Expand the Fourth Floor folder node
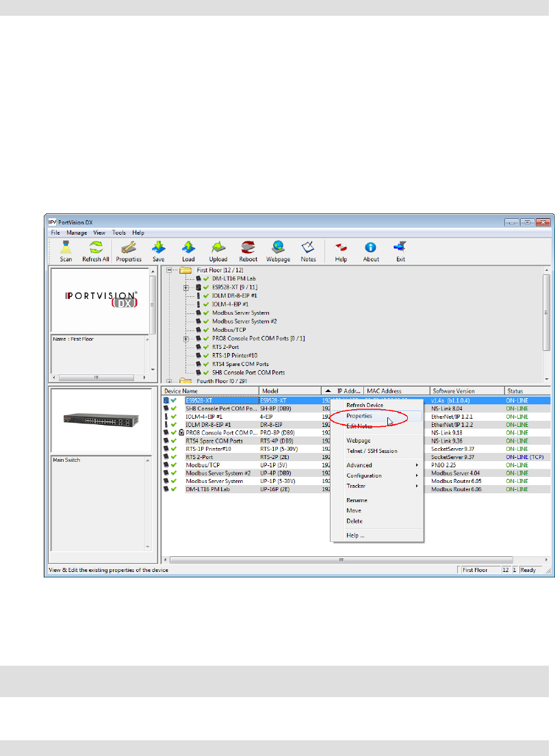Viewport: 555px width, 756px height. pos(169,381)
